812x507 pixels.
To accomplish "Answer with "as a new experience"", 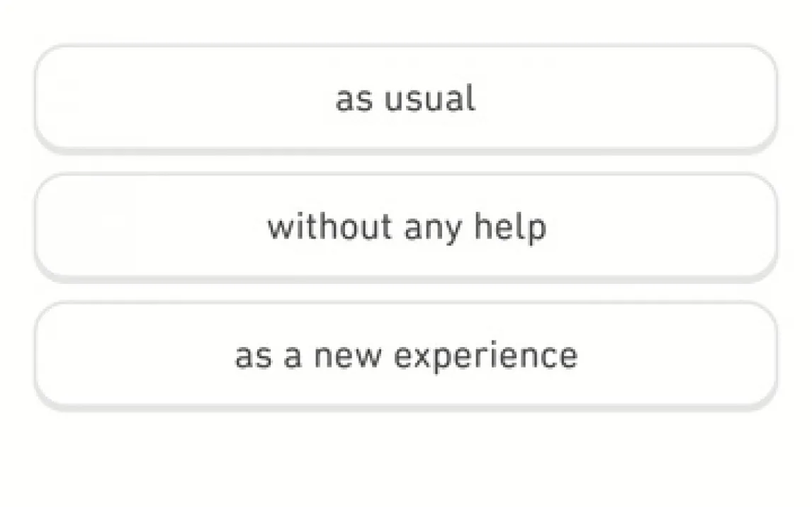I will (405, 355).
